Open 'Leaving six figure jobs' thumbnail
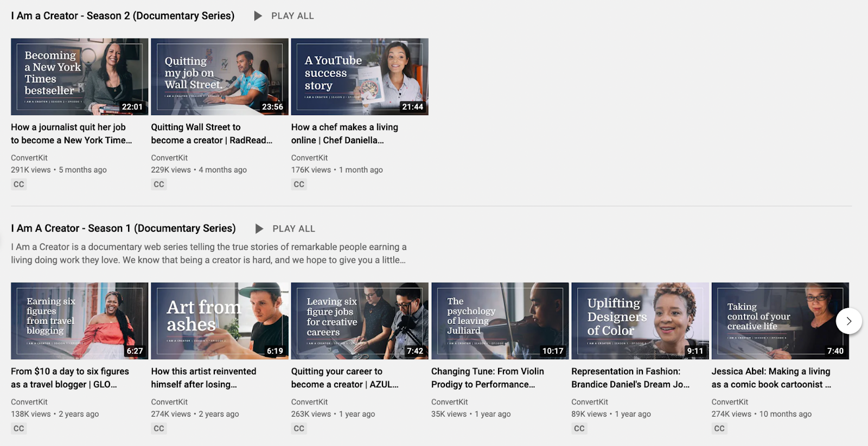Image resolution: width=868 pixels, height=446 pixels. click(x=360, y=321)
